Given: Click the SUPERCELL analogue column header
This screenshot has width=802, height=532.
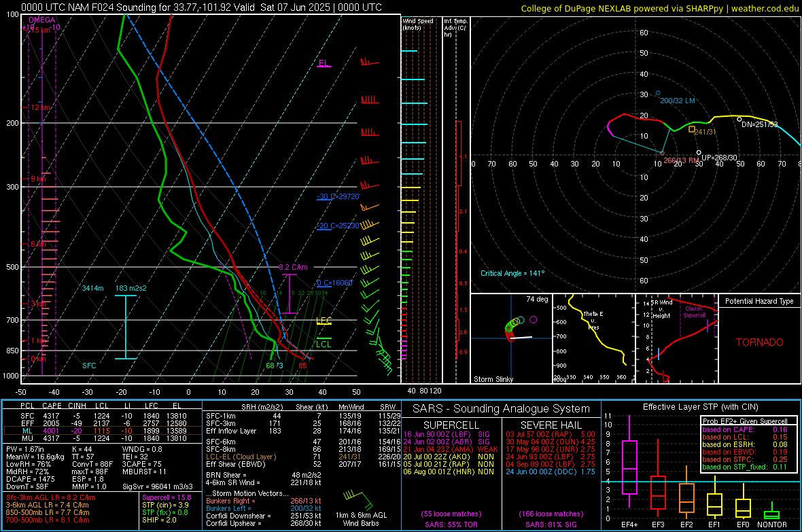Looking at the screenshot, I should pos(451,425).
